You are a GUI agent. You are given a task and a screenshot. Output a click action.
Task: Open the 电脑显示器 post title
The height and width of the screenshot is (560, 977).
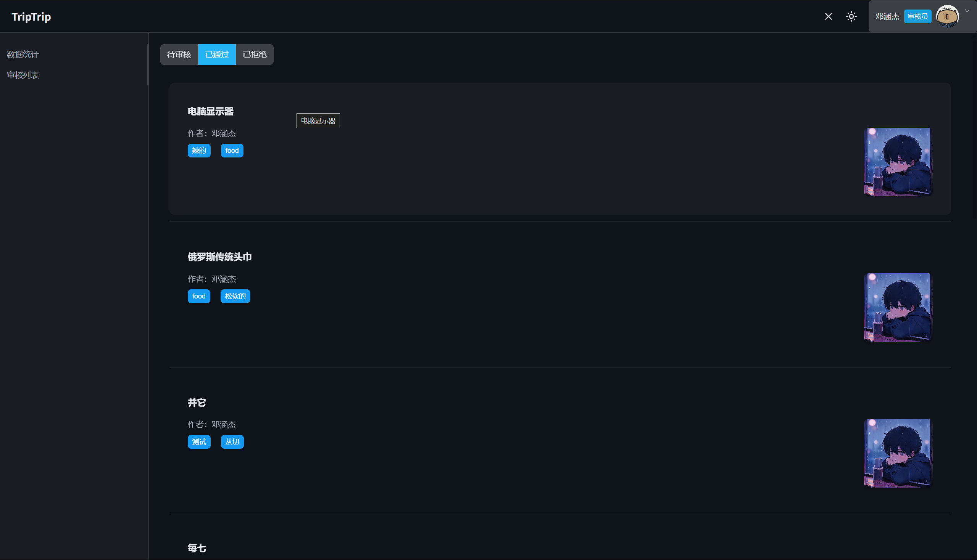211,112
